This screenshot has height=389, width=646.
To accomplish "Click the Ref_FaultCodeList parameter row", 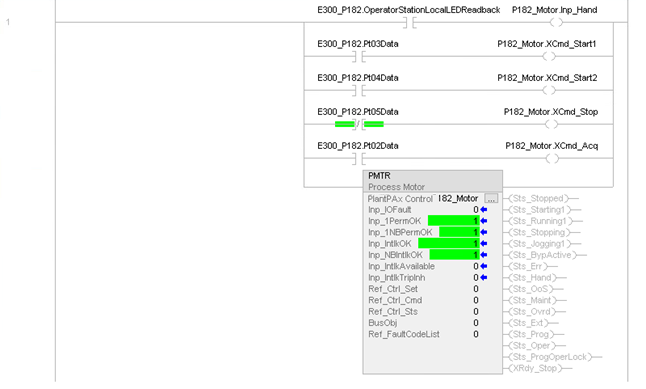I will pyautogui.click(x=424, y=334).
